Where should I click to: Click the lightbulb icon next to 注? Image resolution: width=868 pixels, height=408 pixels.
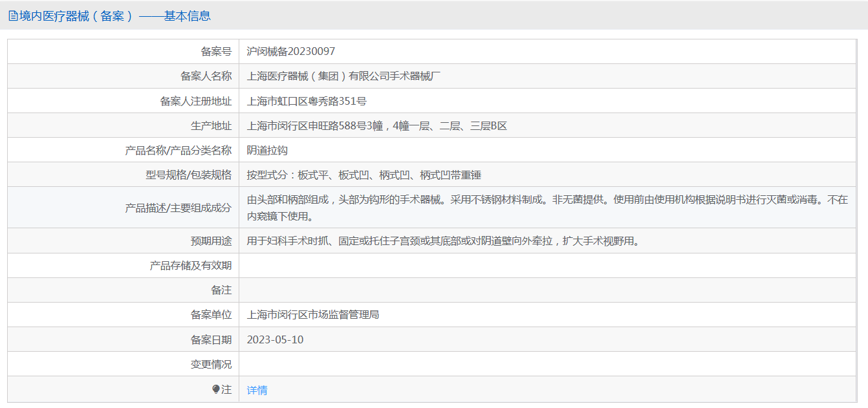216,389
